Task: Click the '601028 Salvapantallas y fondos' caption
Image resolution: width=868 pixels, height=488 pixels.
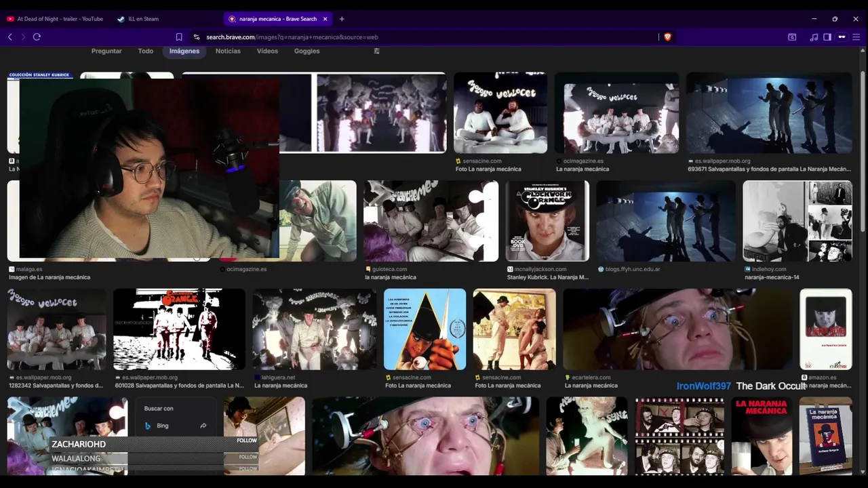Action: point(179,386)
